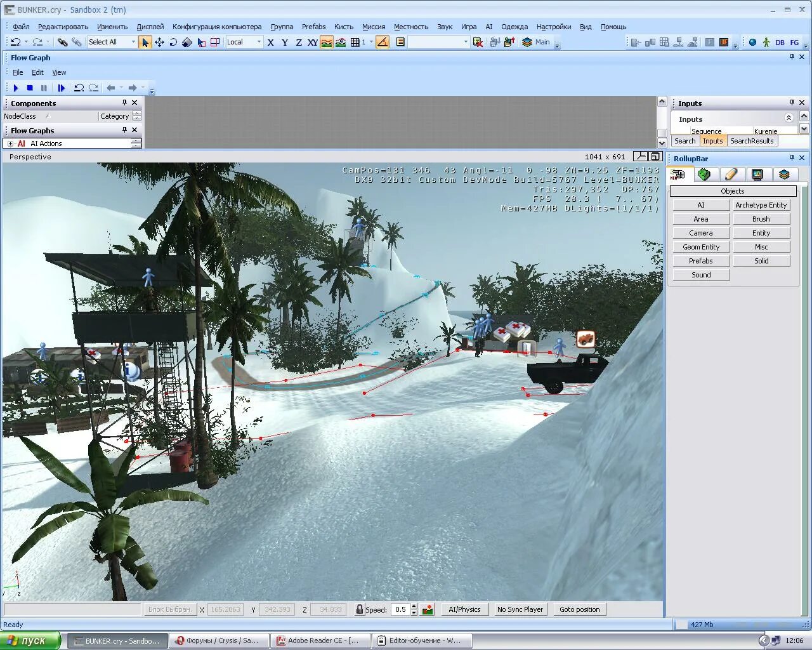The width and height of the screenshot is (812, 650).
Task: Click Delete named selection icon
Action: click(478, 42)
